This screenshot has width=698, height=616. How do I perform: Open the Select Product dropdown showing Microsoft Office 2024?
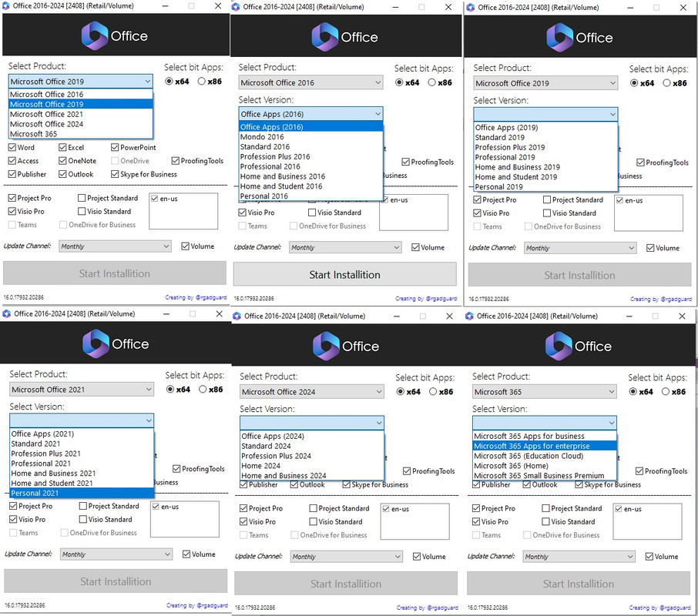click(x=311, y=392)
